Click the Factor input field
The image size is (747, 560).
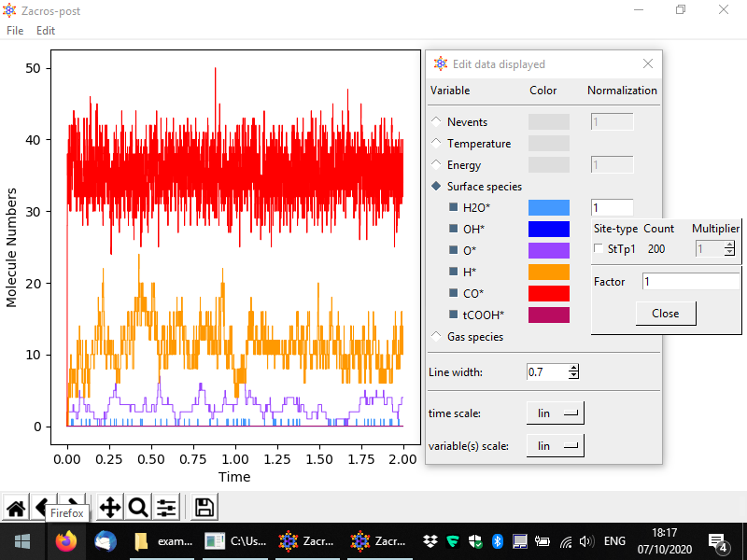(x=689, y=281)
